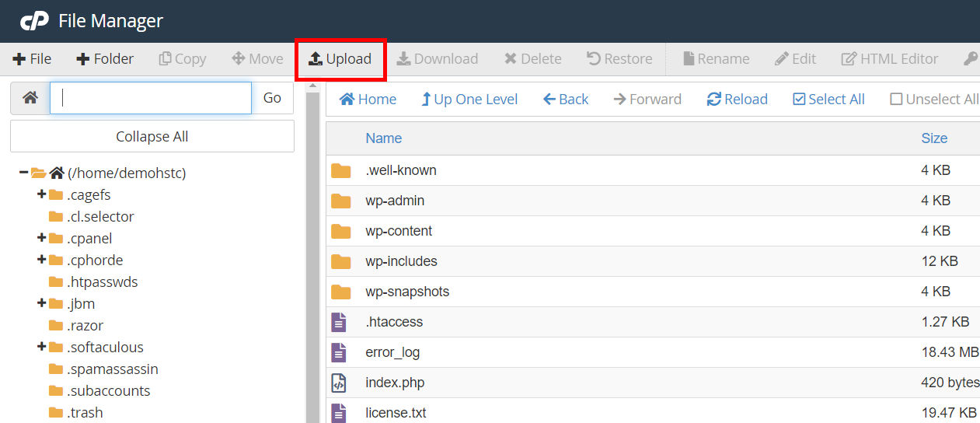Click the license.txt file icon
Image resolution: width=980 pixels, height=423 pixels.
pyautogui.click(x=338, y=413)
